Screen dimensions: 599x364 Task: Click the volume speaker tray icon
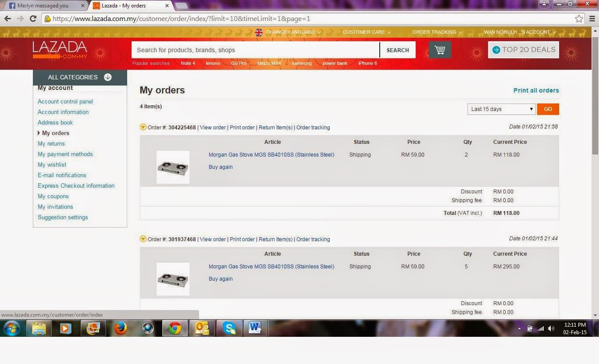point(551,328)
